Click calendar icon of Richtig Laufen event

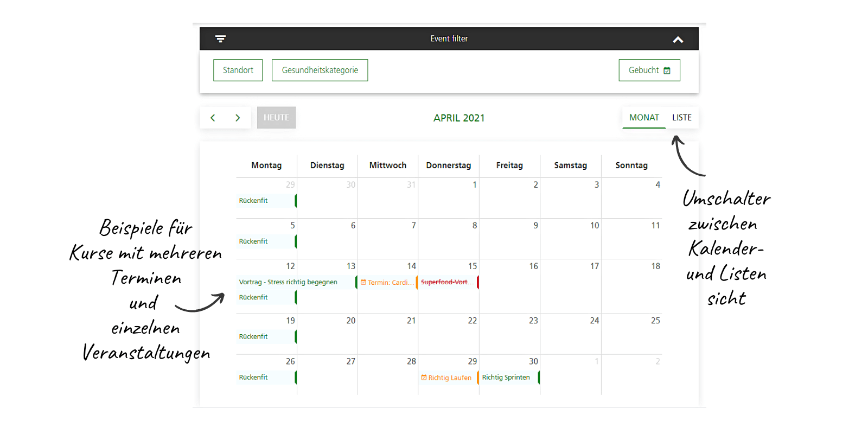(x=424, y=378)
